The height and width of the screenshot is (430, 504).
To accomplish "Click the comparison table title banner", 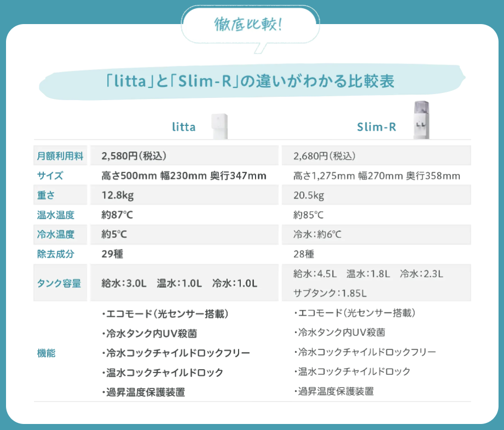I will (x=251, y=82).
